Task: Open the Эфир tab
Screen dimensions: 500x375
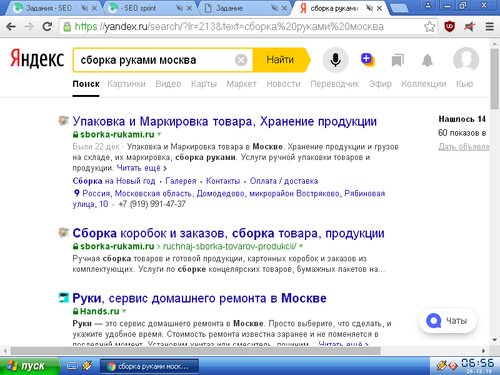Action: pos(380,84)
